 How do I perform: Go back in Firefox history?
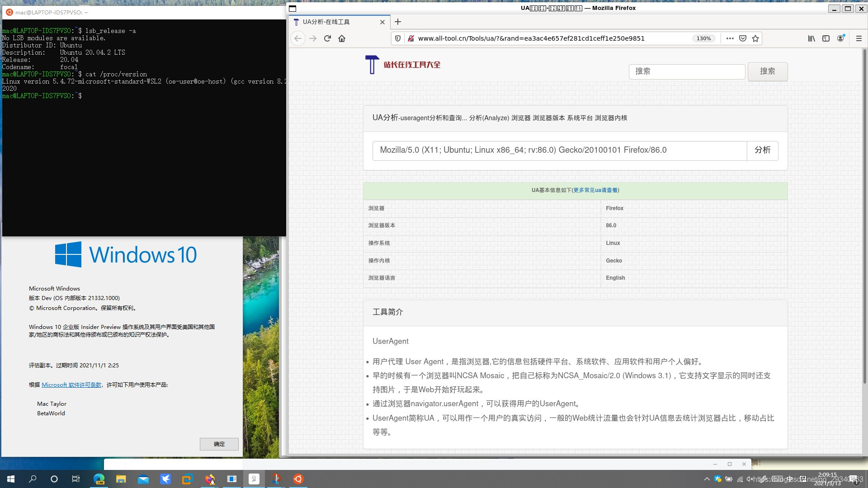point(298,38)
